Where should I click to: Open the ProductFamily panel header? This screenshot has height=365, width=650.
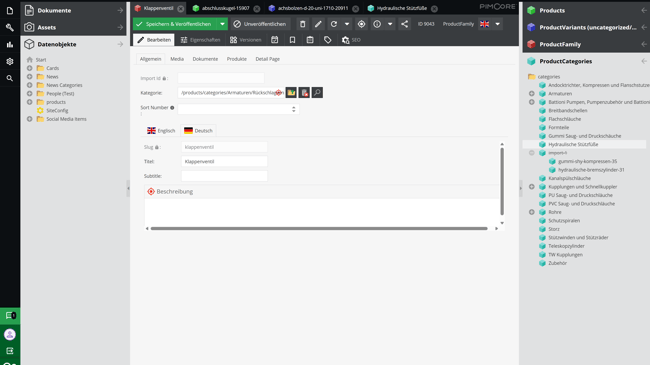[586, 44]
